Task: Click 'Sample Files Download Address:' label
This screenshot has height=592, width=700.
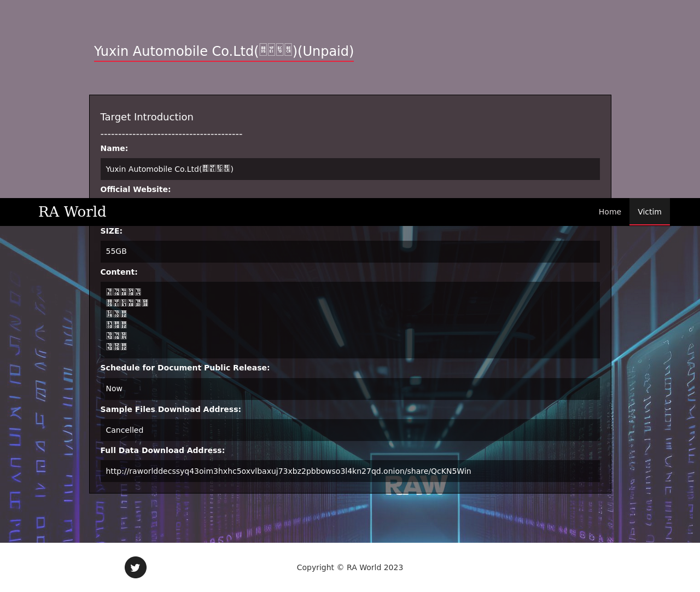Action: click(x=171, y=409)
